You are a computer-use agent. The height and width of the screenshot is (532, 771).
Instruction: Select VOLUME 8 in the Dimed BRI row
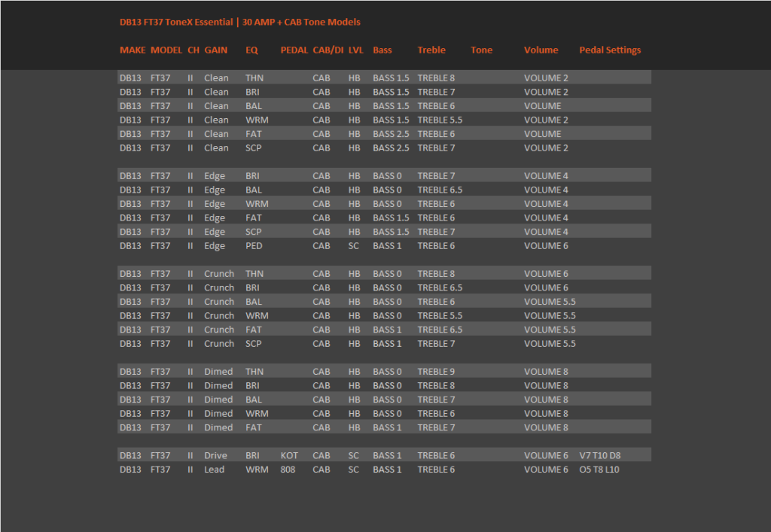[546, 386]
